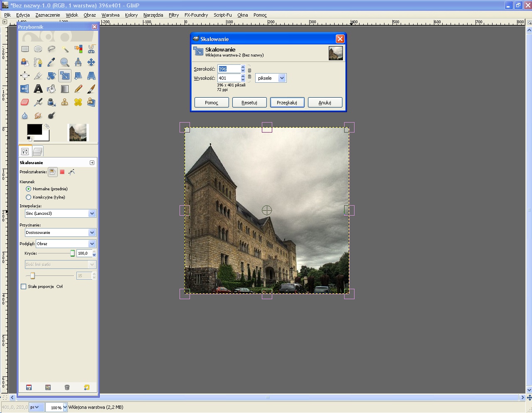Click the Przeskaluj button
The width and height of the screenshot is (532, 413).
[x=287, y=103]
